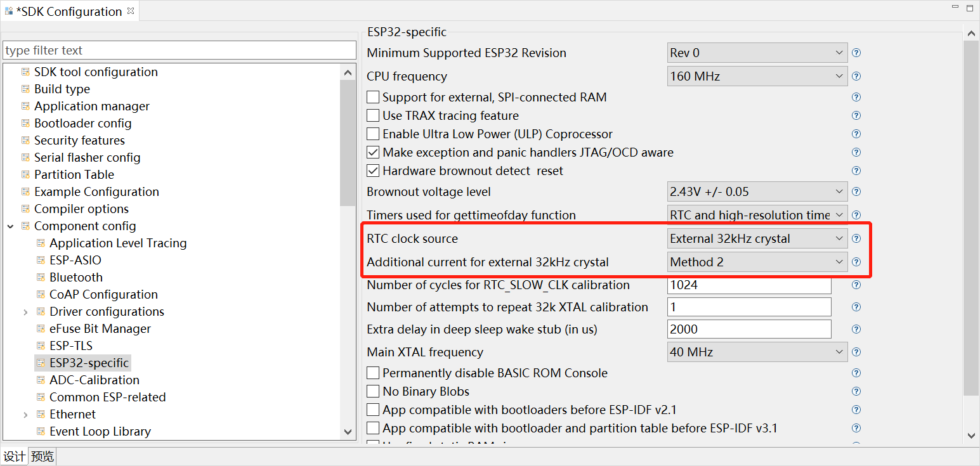Enable Support for external SPI-connected RAM
This screenshot has width=980, height=466.
coord(373,97)
